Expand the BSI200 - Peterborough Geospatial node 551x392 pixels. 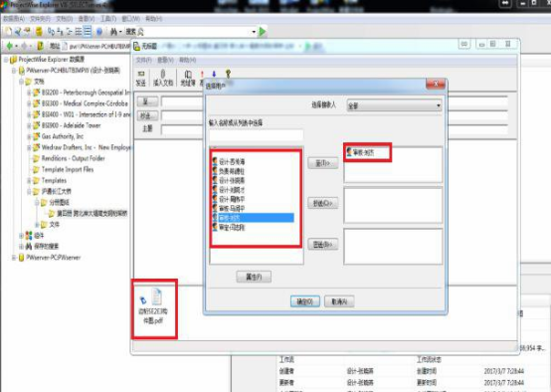point(29,93)
